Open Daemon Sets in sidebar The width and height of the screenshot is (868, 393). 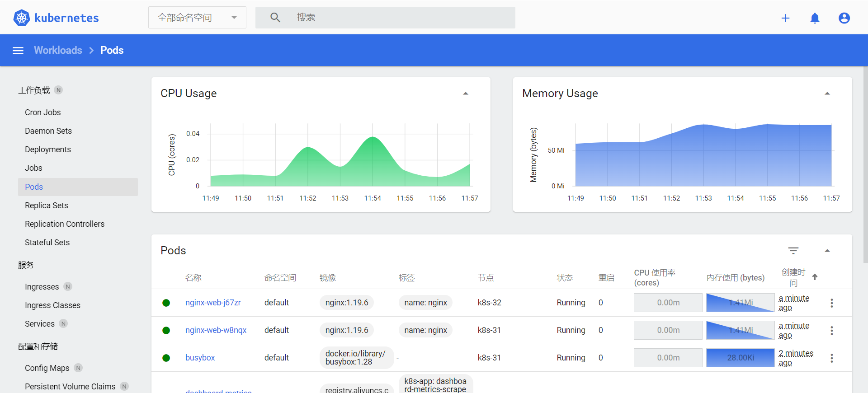pos(48,131)
